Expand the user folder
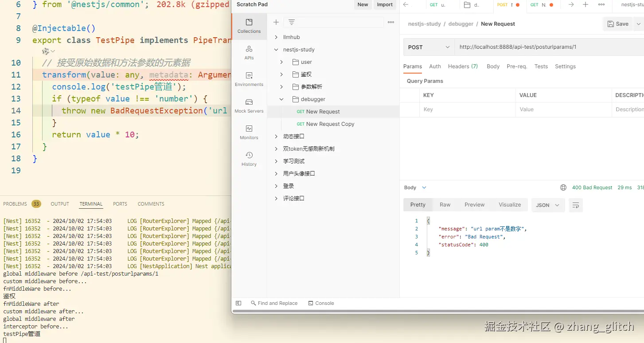This screenshot has width=644, height=343. tap(281, 62)
